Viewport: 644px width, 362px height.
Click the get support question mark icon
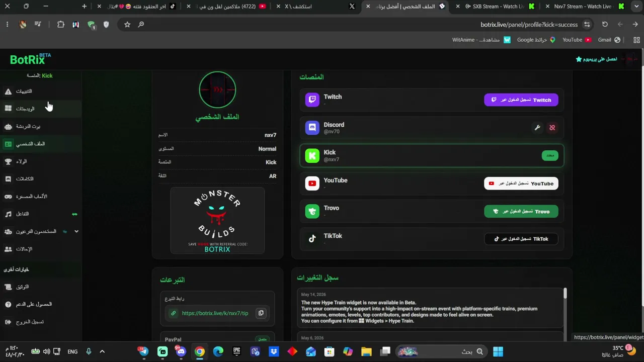coord(8,305)
